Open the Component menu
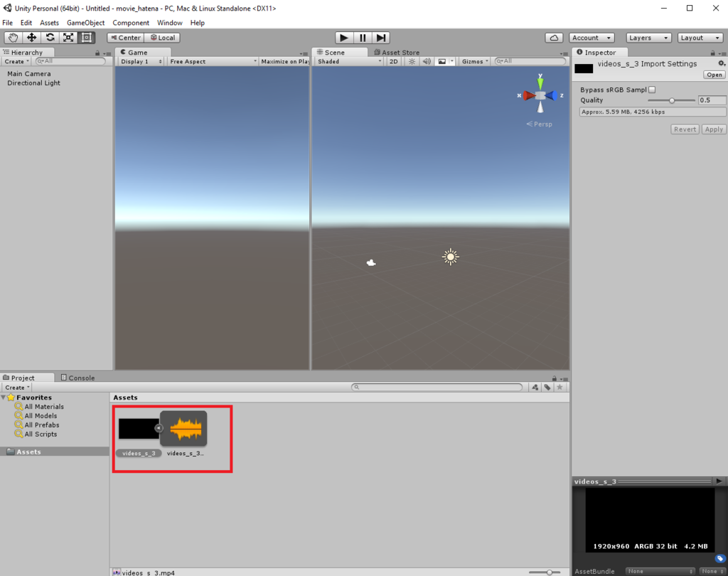 131,23
